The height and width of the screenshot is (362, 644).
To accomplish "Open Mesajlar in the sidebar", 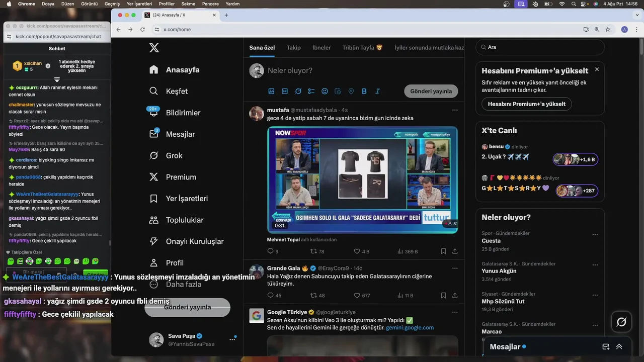I will point(172,134).
